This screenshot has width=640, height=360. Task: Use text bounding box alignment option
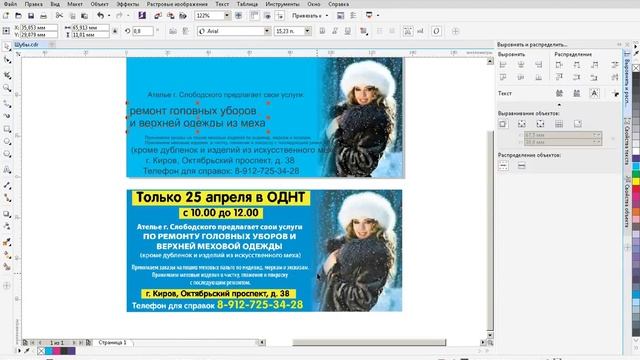594,93
